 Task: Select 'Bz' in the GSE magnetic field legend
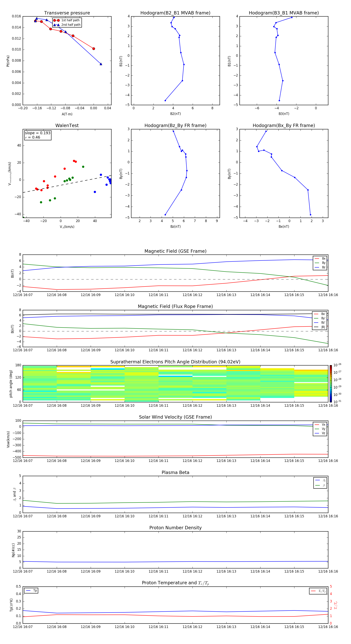click(x=320, y=267)
